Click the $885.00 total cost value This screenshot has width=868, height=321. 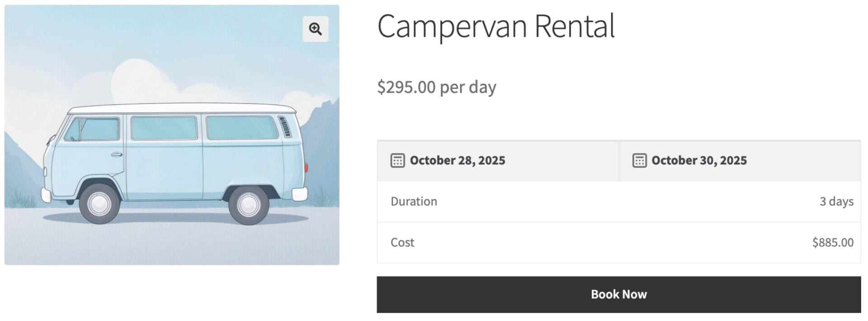pos(832,242)
